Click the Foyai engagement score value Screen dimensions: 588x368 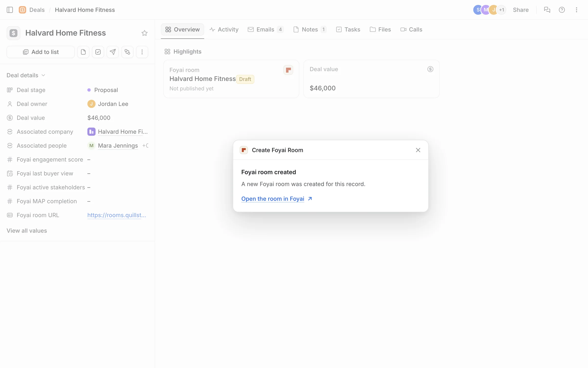tap(89, 160)
